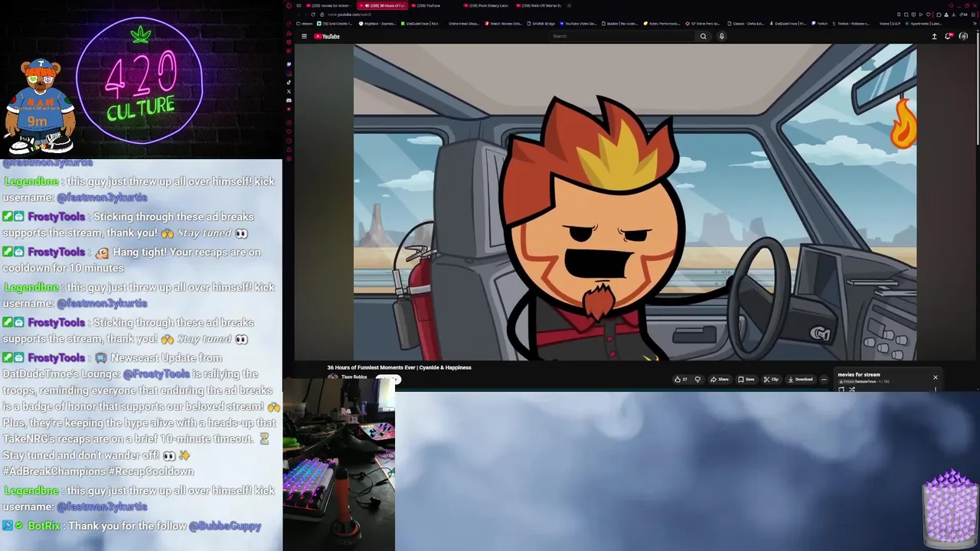Screen dimensions: 980x551
Task: Switch to the 'movies for stream' browser tab
Action: point(330,5)
